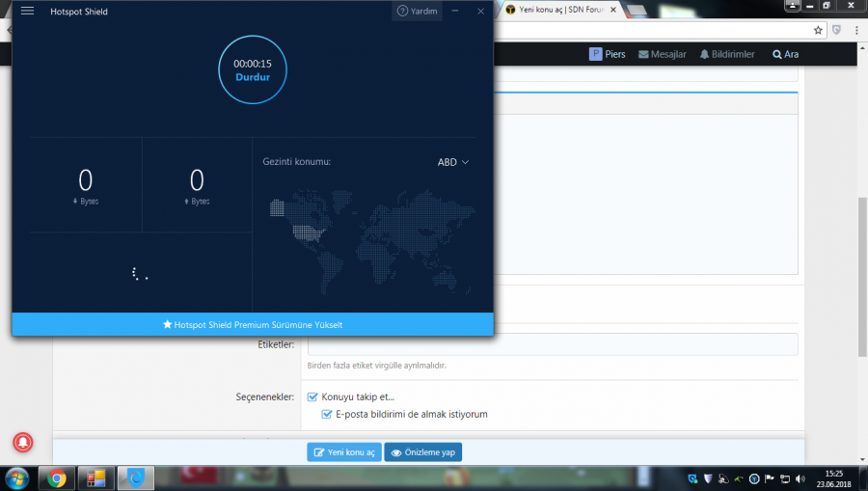Image resolution: width=868 pixels, height=491 pixels.
Task: Click the blue circular Y tray icon
Action: [x=754, y=478]
